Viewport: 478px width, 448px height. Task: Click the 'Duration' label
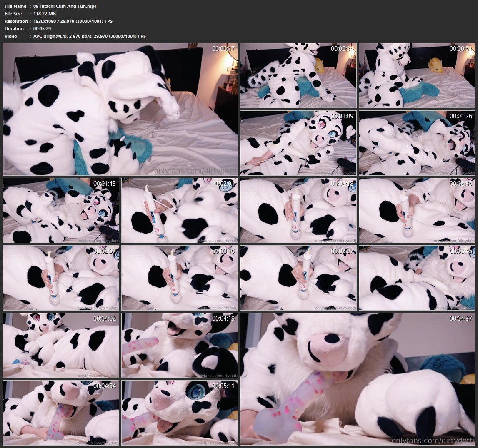14,29
